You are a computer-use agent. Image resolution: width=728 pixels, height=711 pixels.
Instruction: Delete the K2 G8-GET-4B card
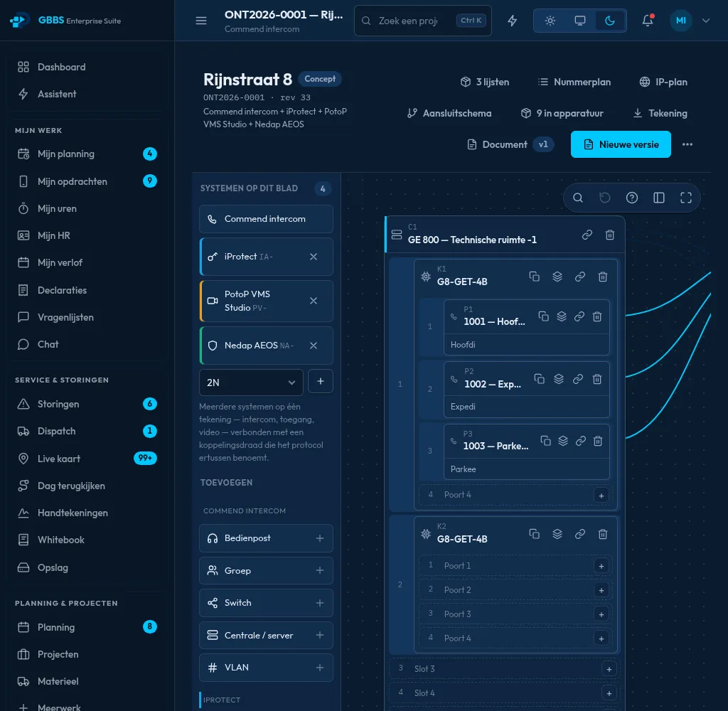pos(603,534)
